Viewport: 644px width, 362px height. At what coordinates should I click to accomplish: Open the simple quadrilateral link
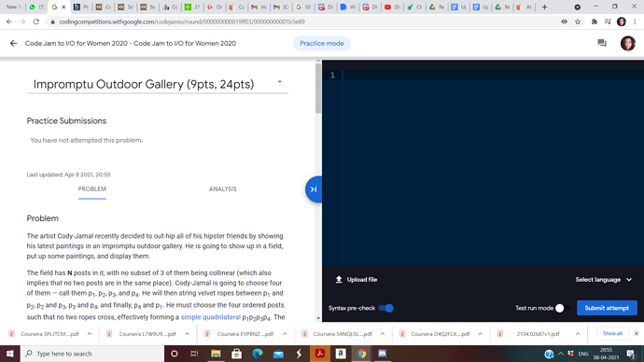(x=210, y=317)
